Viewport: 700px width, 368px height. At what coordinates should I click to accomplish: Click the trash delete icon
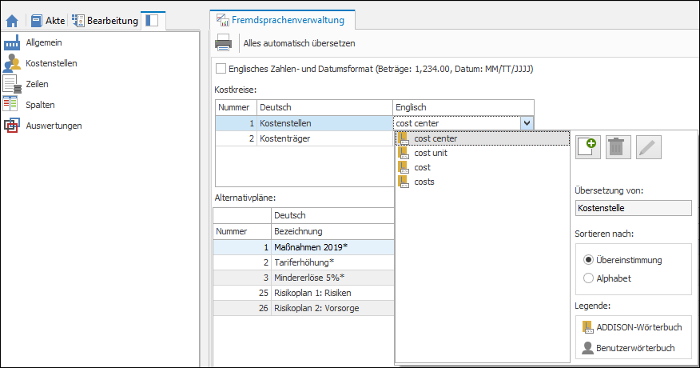618,147
